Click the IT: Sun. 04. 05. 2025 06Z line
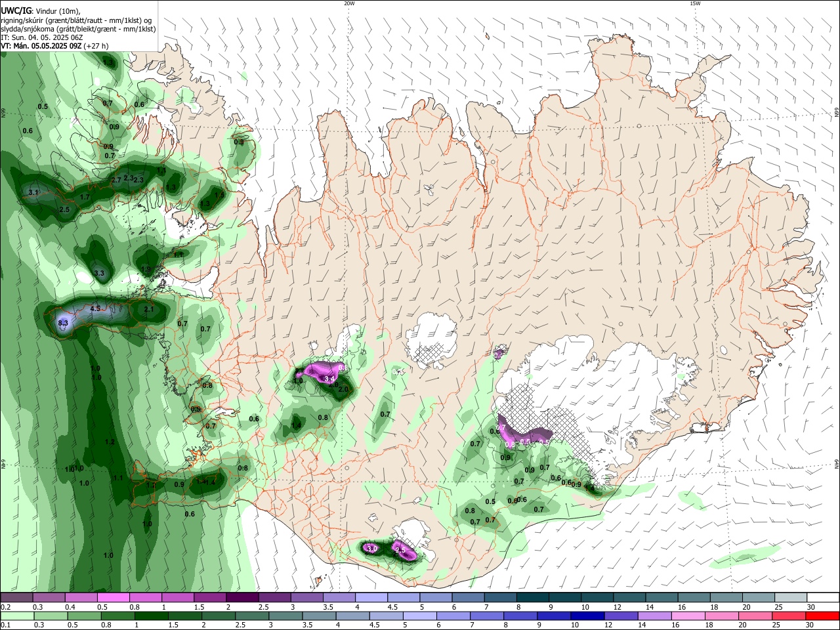Viewport: 840px width, 630px height. (x=41, y=37)
